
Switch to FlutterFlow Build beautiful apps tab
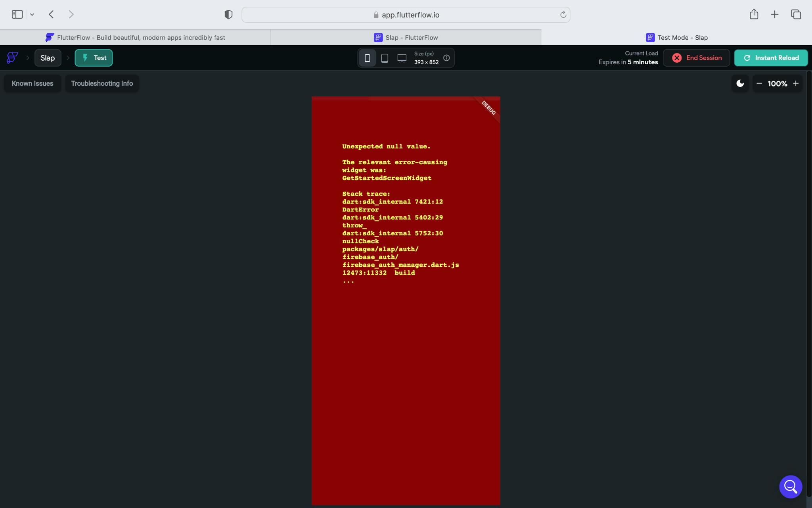135,37
